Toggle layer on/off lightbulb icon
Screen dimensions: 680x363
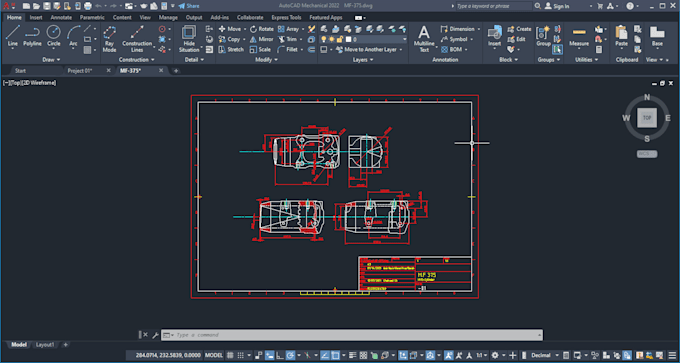pos(324,39)
